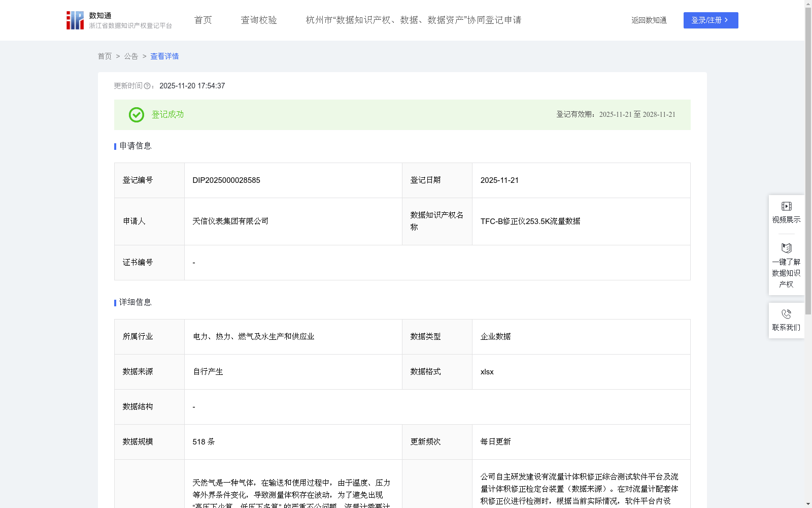Click the 详细信息 section heading
812x508 pixels.
(135, 303)
